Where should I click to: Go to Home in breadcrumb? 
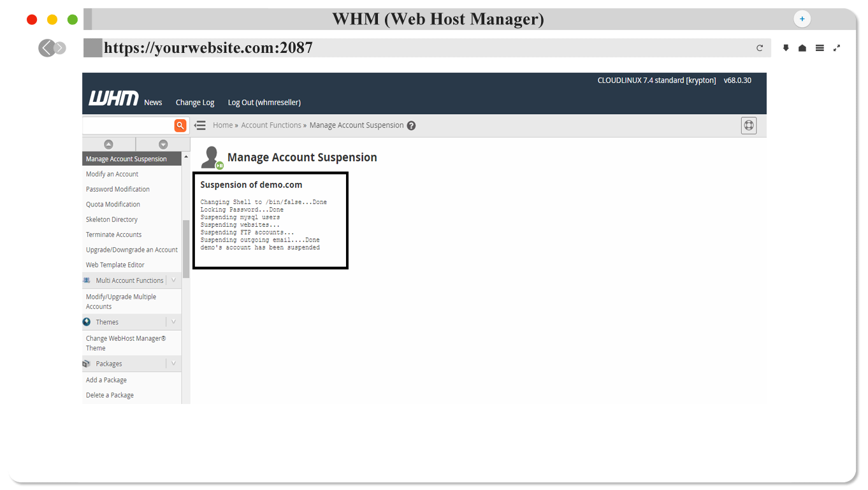[223, 126]
